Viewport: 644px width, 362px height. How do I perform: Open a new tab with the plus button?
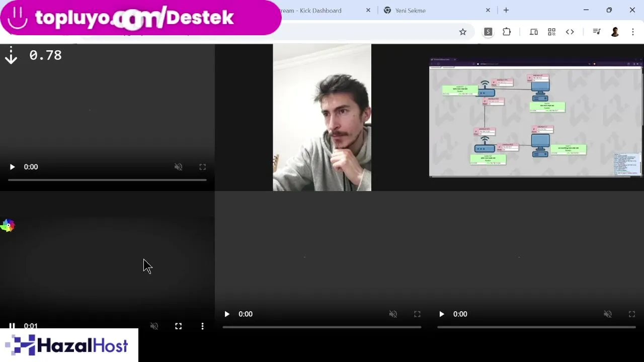coord(506,10)
